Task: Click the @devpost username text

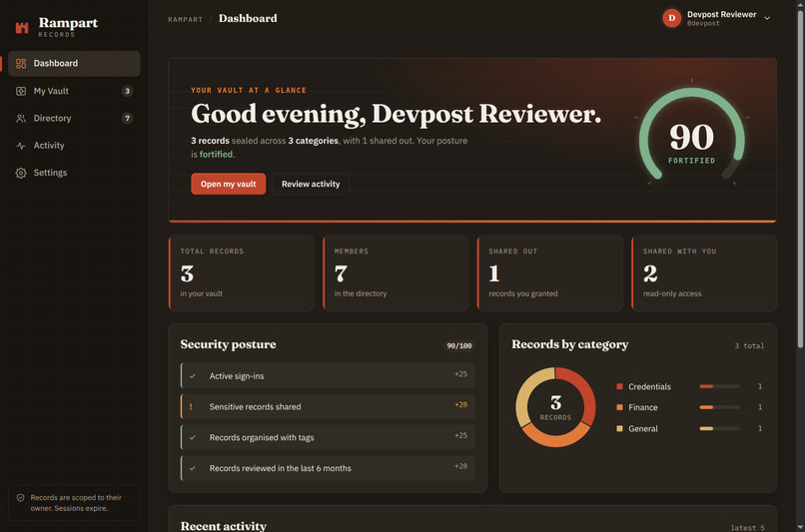Action: coord(703,24)
